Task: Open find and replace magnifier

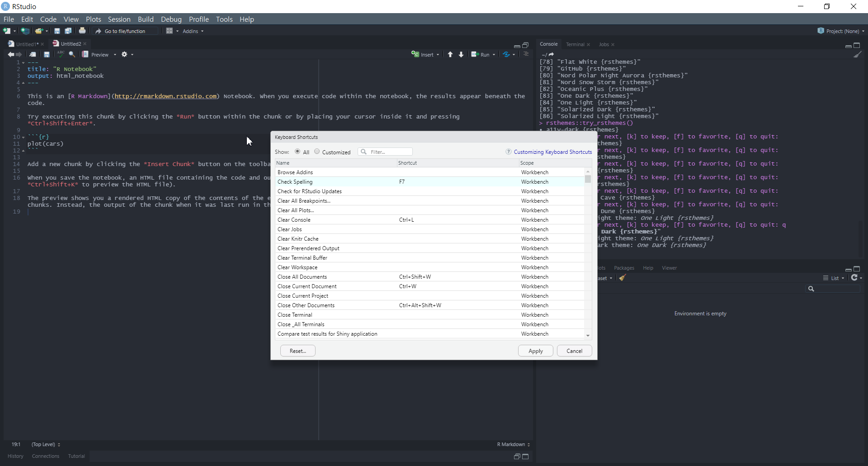Action: [x=72, y=55]
